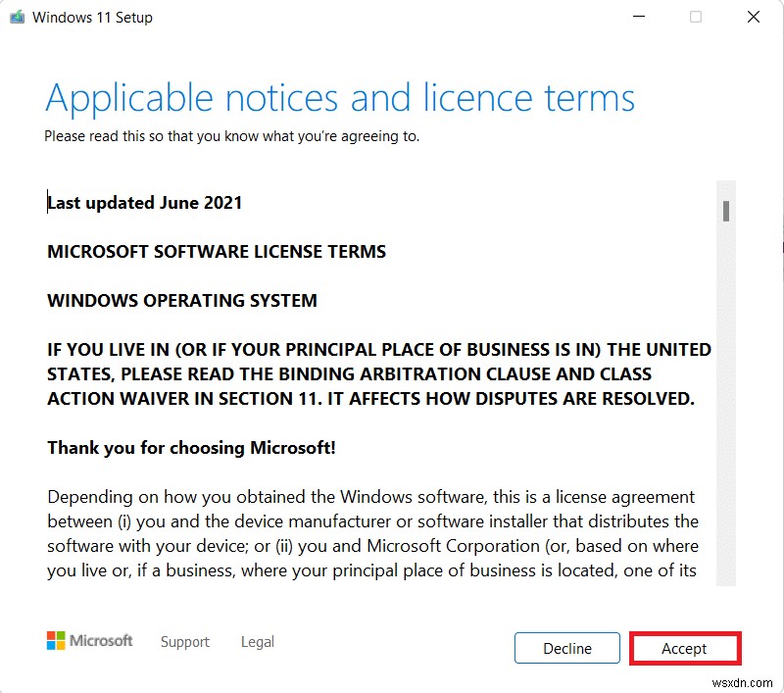This screenshot has height=693, width=784.
Task: Select the 'Last updated June 2021' line
Action: [144, 202]
